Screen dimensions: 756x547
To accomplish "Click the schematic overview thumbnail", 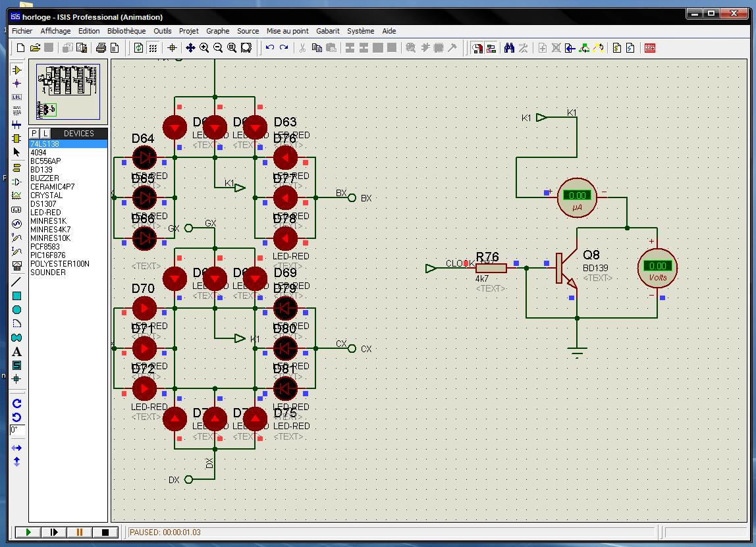I will (68, 91).
